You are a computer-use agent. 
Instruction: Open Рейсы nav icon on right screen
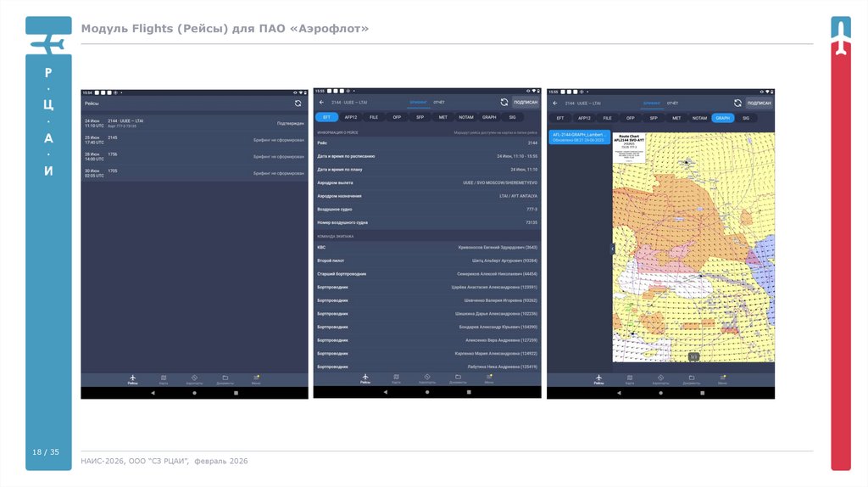point(598,379)
